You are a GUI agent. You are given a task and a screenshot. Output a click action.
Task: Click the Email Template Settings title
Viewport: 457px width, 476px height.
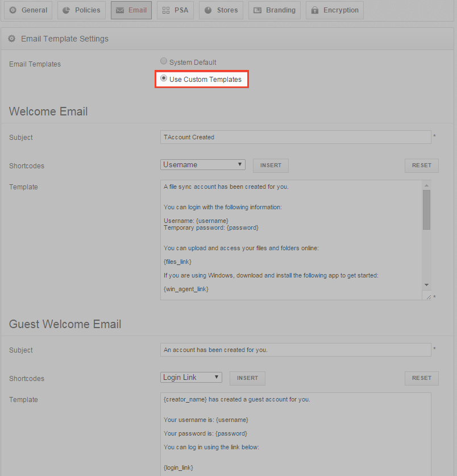point(65,39)
